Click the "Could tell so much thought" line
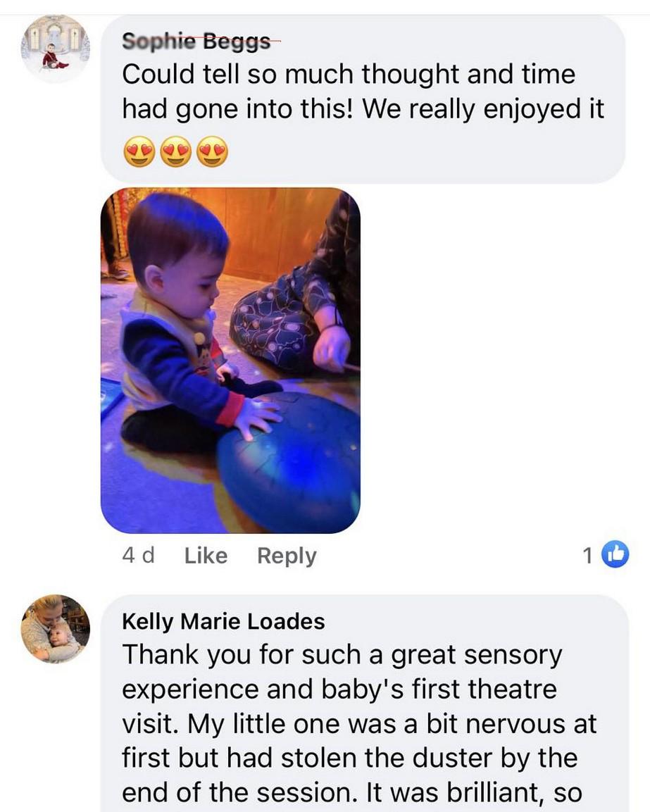Screen dimensions: 650x812 coord(349,75)
